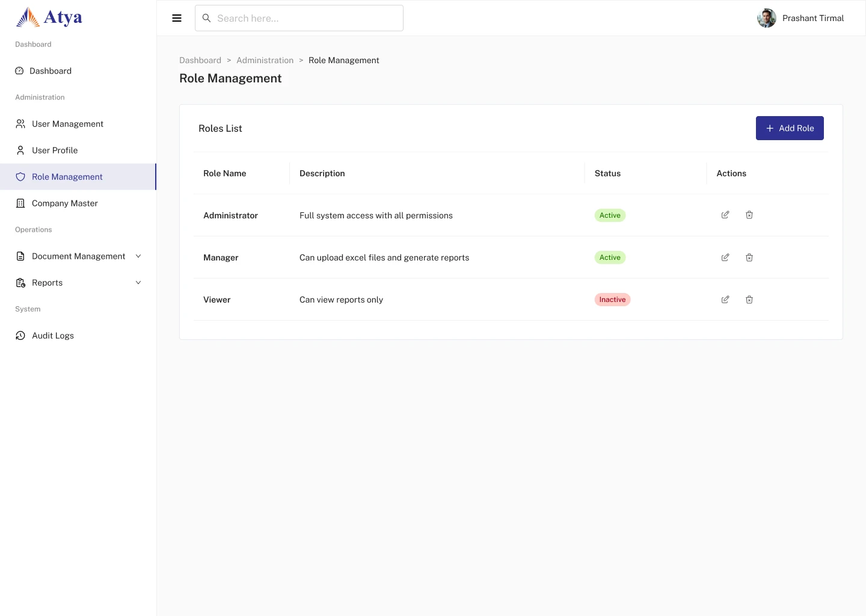
Task: Click the search magnifier icon
Action: [x=206, y=18]
